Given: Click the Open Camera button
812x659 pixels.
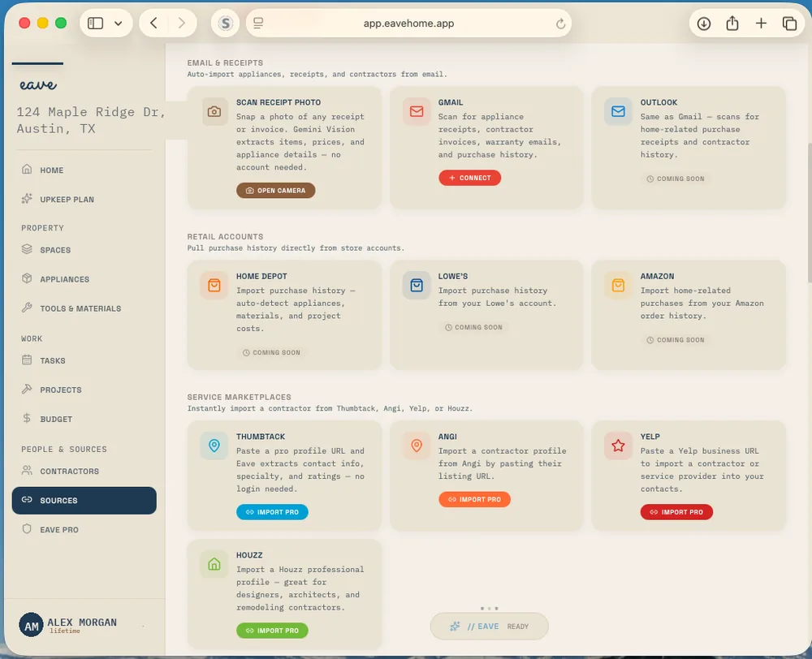Looking at the screenshot, I should (x=275, y=191).
